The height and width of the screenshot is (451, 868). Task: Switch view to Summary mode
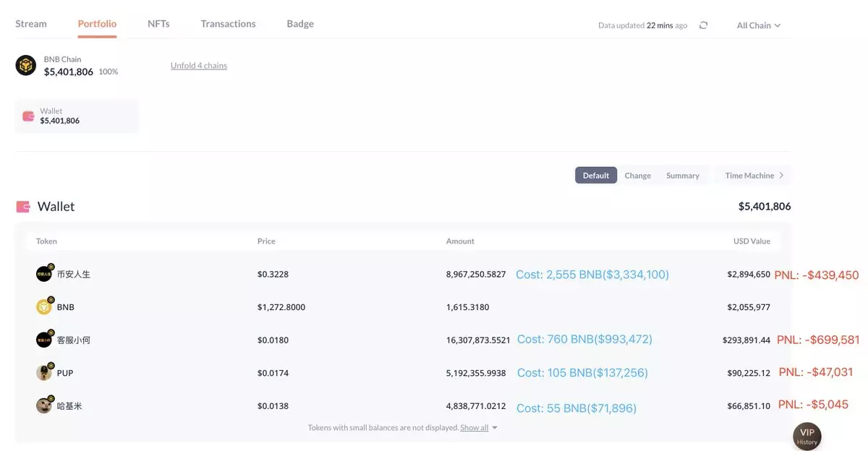[682, 176]
